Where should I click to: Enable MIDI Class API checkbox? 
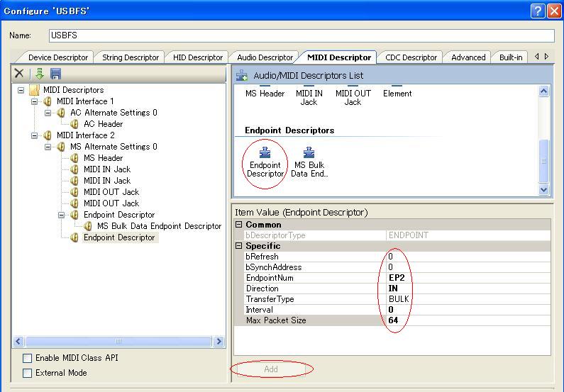click(28, 358)
